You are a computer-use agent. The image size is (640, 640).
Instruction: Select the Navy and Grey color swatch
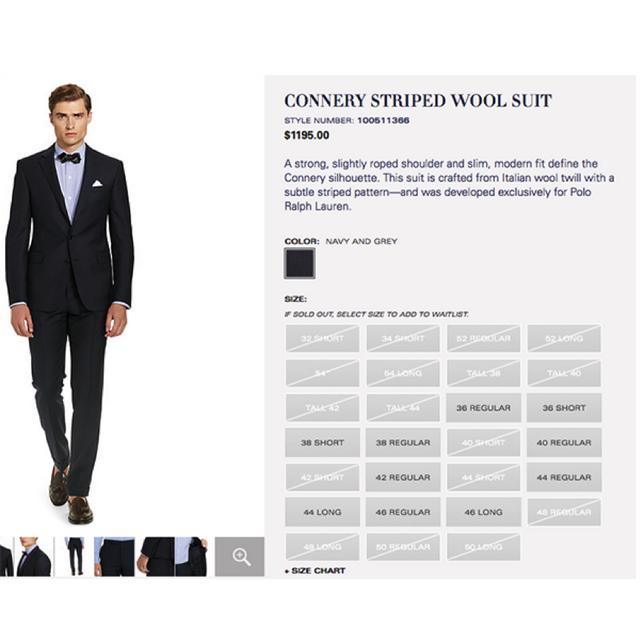[299, 264]
